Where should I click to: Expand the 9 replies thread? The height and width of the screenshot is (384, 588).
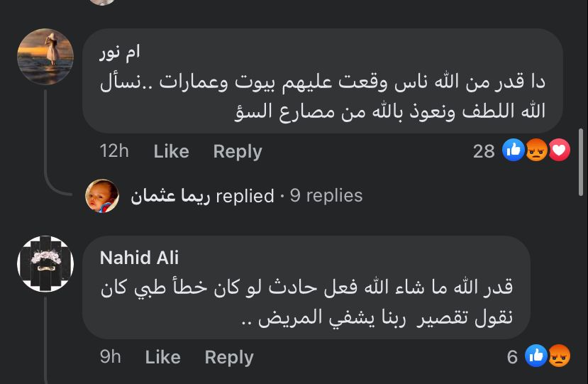tap(326, 196)
